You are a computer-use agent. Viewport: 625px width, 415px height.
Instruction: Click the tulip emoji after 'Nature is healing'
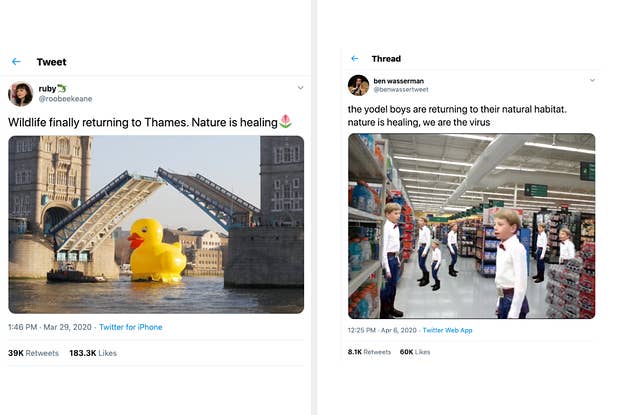pos(286,121)
